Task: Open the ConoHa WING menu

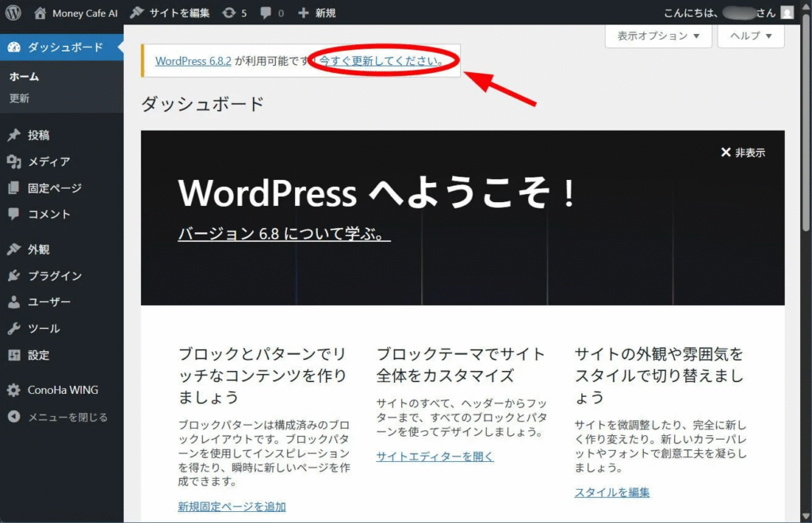Action: click(62, 390)
